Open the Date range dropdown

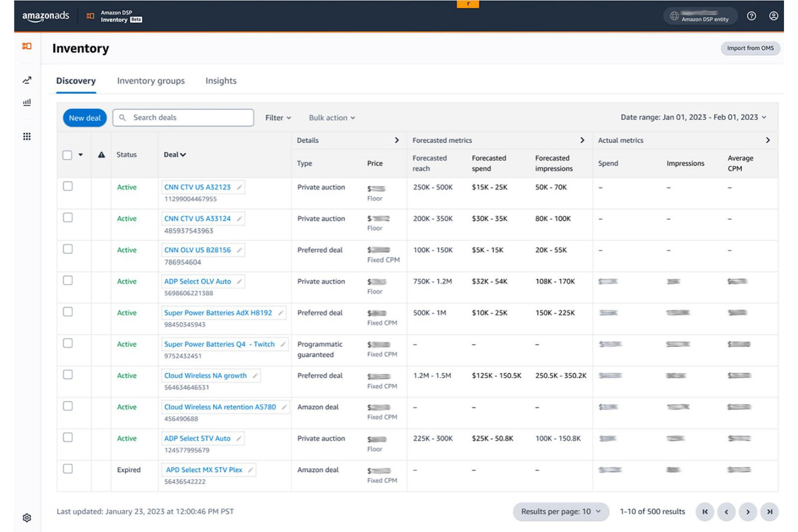693,117
